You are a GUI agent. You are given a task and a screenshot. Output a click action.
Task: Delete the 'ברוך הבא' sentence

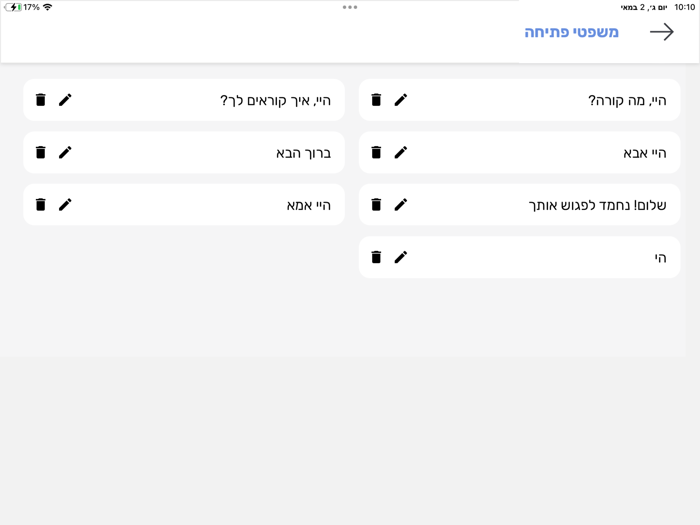(41, 152)
